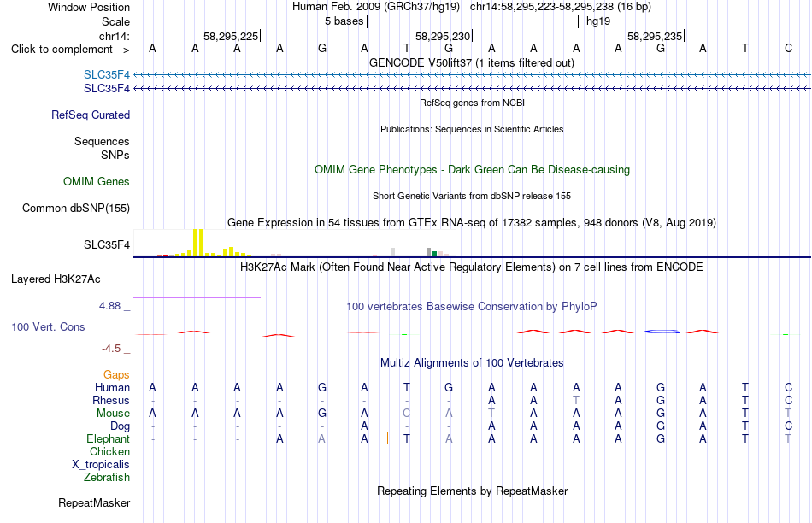This screenshot has width=812, height=523.
Task: Click the 'Rhesus' alignment species label
Action: point(111,400)
